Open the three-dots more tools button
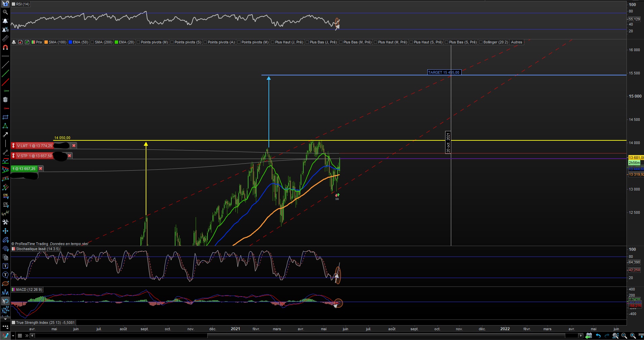This screenshot has height=340, width=644. (5, 327)
